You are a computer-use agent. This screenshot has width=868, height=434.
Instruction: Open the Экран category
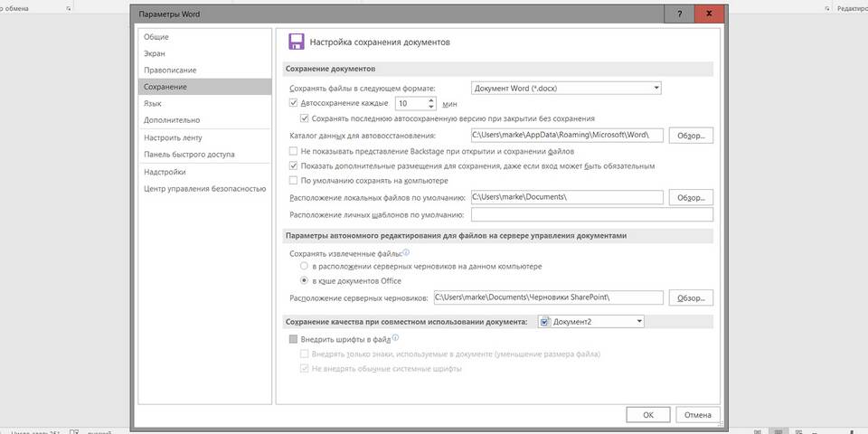pyautogui.click(x=204, y=53)
